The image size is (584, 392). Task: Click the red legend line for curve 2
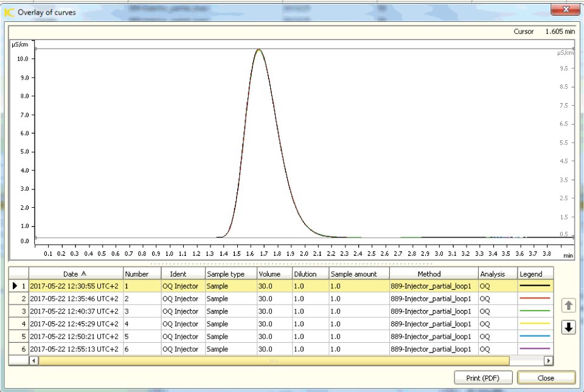[534, 298]
